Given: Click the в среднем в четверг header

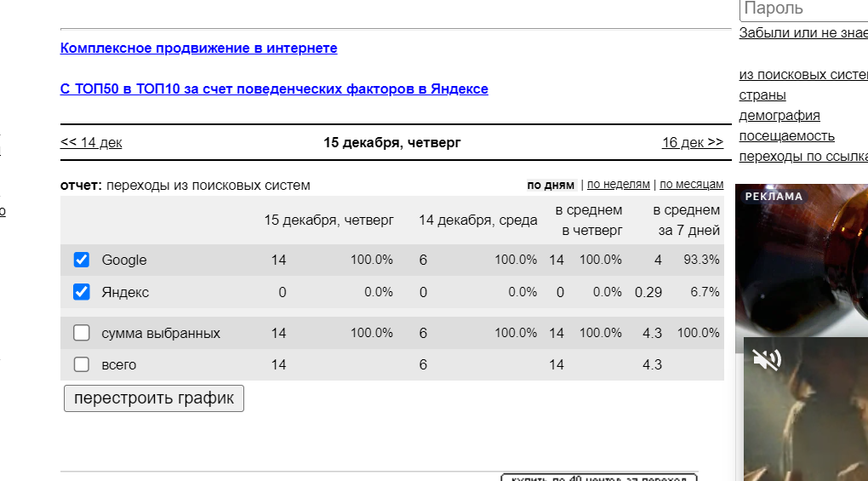Looking at the screenshot, I should (x=589, y=220).
